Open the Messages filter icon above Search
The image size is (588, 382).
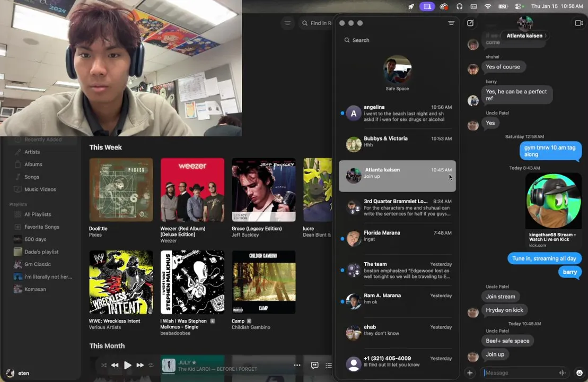451,23
